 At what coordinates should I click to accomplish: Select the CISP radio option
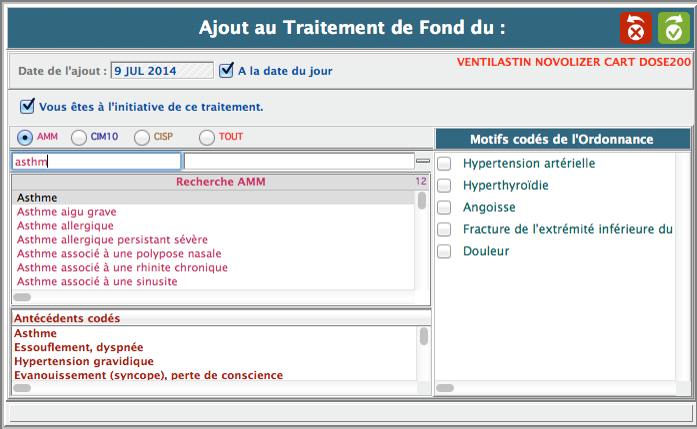click(x=142, y=137)
